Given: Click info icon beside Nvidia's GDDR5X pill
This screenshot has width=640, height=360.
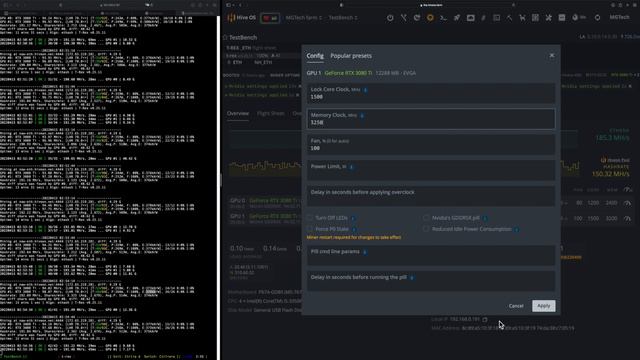Looking at the screenshot, I should pos(485,218).
